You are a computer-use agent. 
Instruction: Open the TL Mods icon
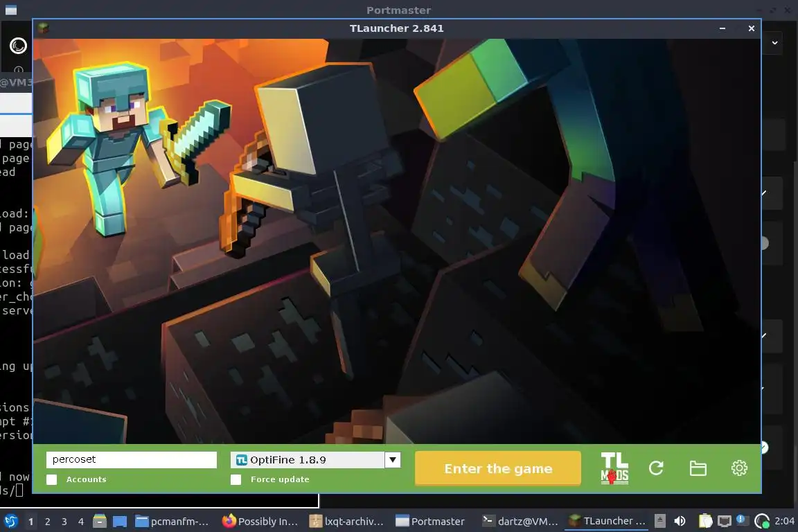[614, 468]
